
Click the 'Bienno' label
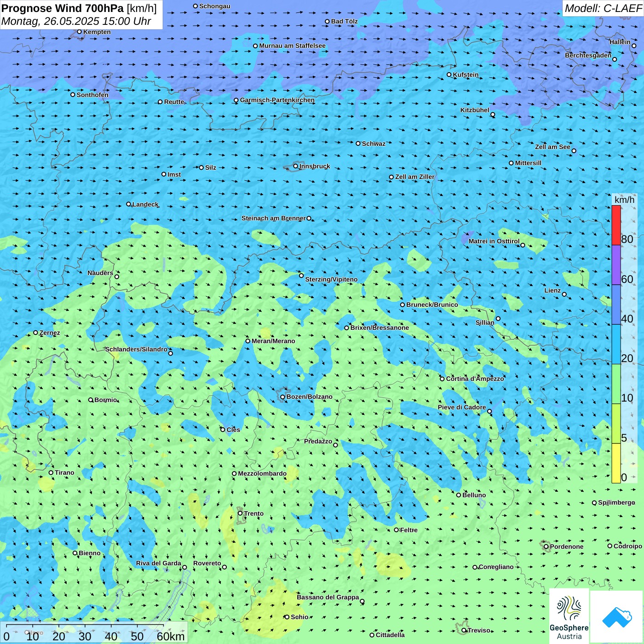[x=89, y=553]
